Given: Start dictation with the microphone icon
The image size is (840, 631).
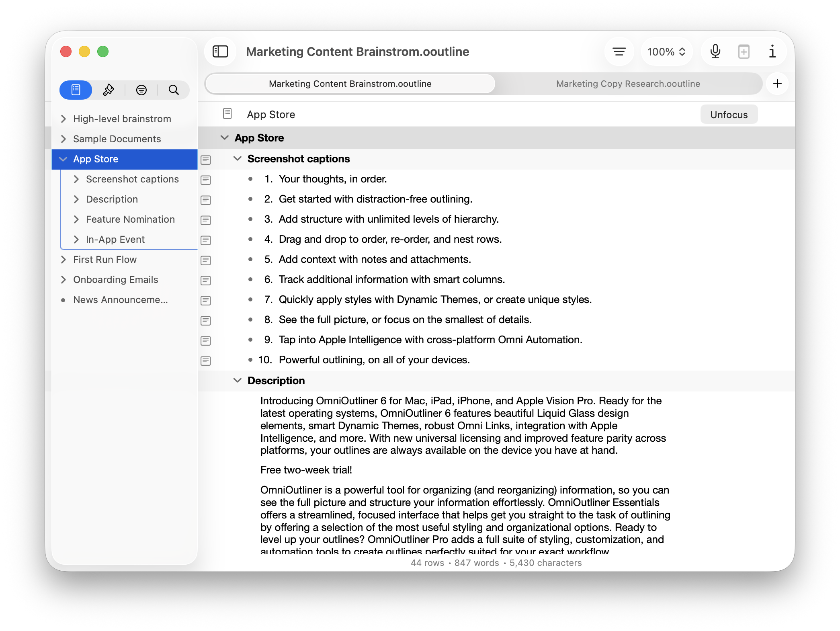Looking at the screenshot, I should pyautogui.click(x=715, y=51).
